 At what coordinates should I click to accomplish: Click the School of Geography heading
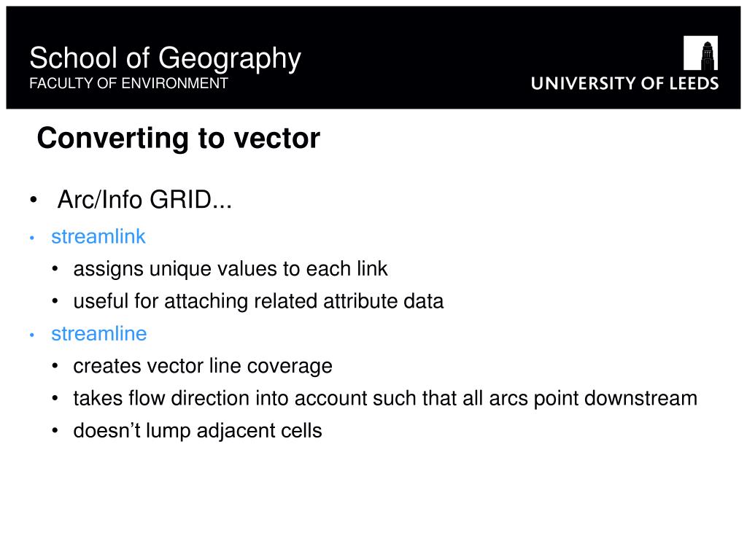[166, 58]
